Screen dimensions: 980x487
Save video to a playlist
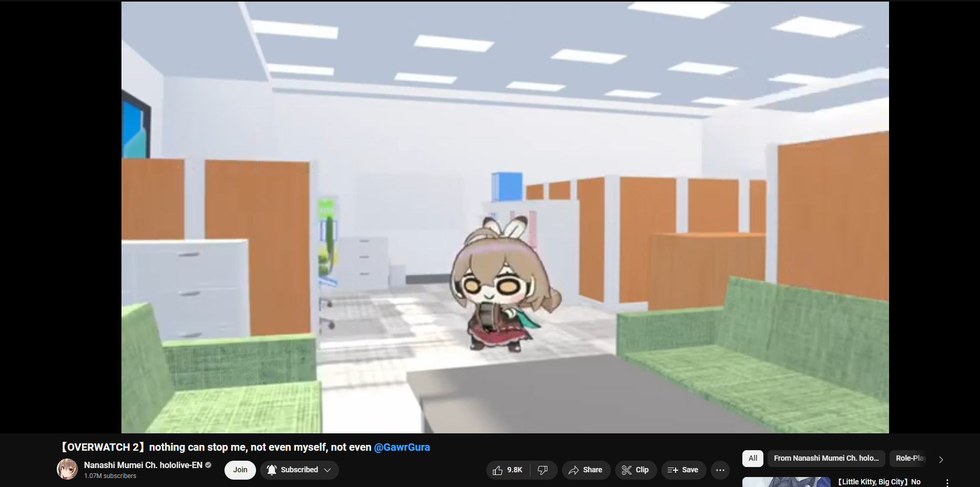coord(683,470)
